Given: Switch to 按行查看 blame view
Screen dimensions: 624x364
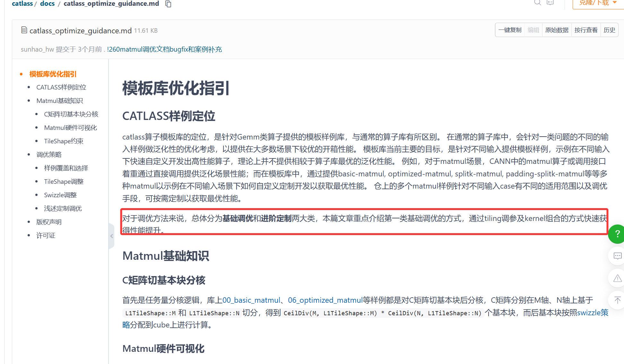Looking at the screenshot, I should coord(586,30).
